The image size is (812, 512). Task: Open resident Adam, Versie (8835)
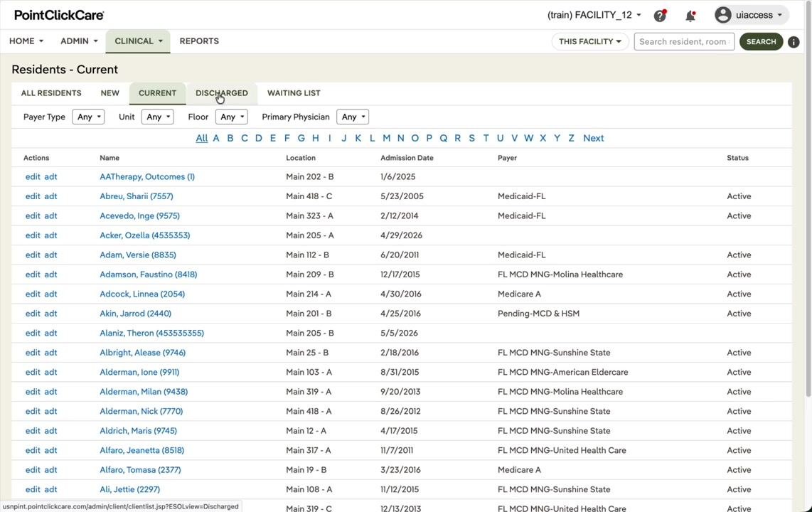tap(138, 255)
